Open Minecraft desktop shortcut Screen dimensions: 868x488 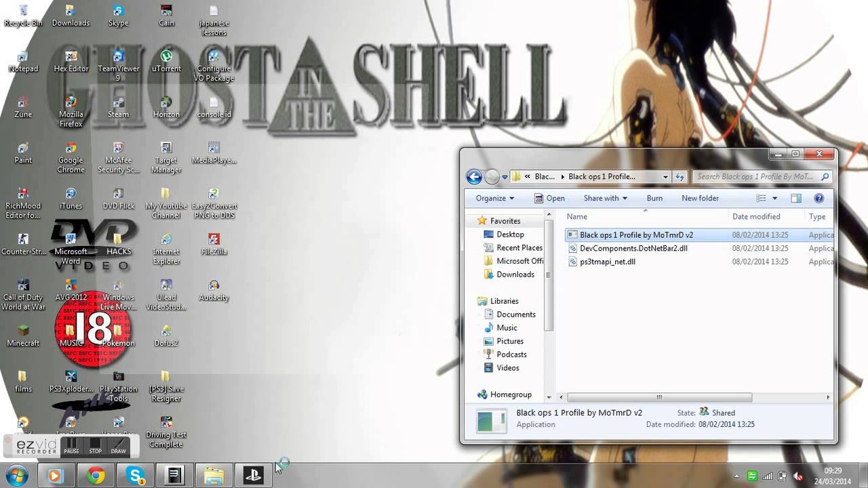click(x=23, y=336)
